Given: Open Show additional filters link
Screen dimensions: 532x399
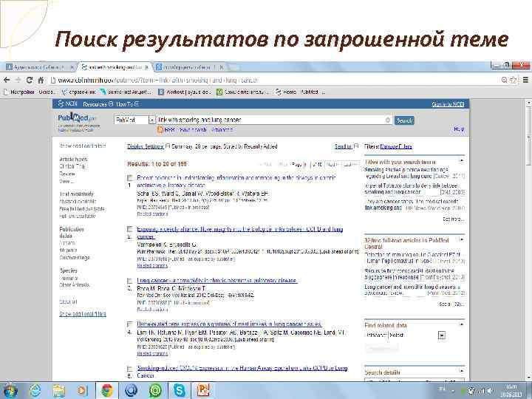Looking at the screenshot, I should [x=83, y=314].
